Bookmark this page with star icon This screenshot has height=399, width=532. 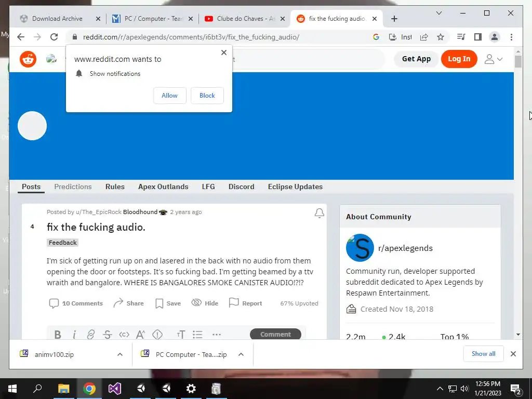441,37
